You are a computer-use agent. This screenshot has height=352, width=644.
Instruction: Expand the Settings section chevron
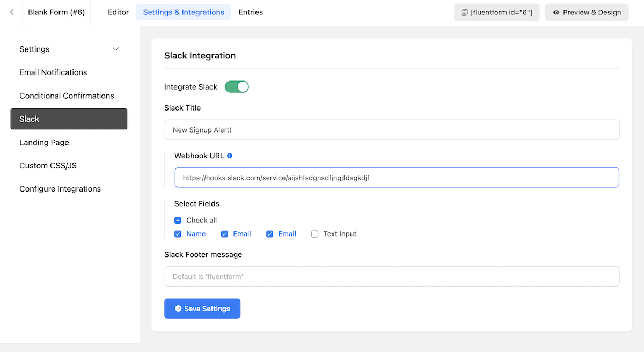tap(116, 49)
